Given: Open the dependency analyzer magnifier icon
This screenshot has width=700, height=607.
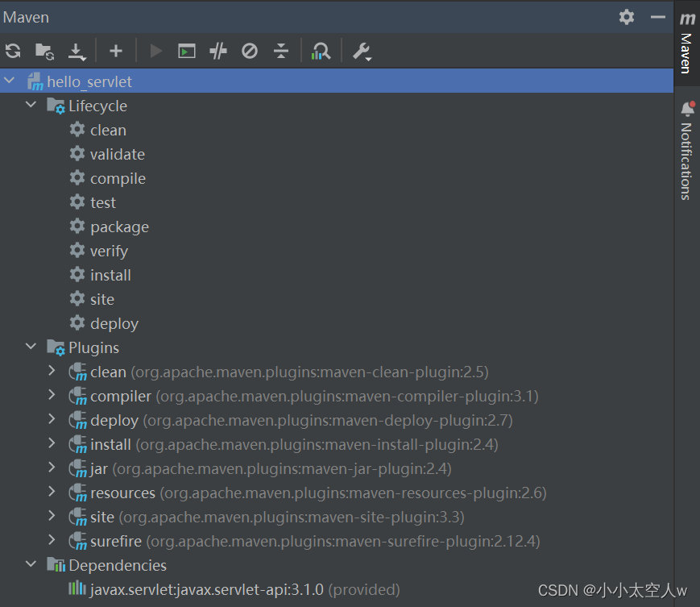Looking at the screenshot, I should (321, 51).
